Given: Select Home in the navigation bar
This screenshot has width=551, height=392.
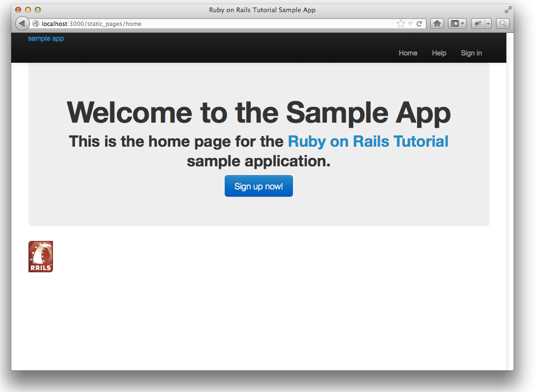Looking at the screenshot, I should coord(408,53).
